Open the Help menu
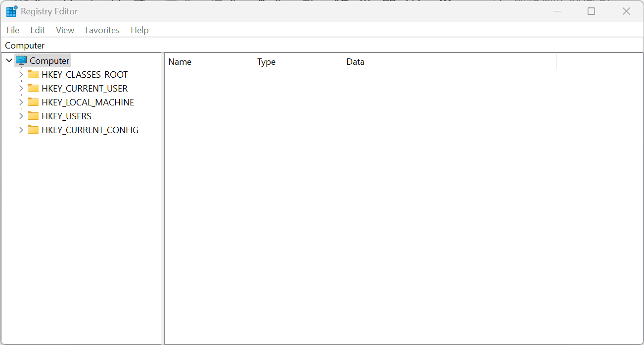 click(x=139, y=30)
